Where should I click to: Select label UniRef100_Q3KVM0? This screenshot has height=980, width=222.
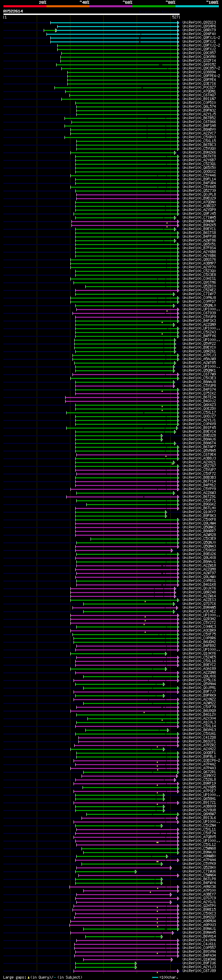[x=199, y=57]
